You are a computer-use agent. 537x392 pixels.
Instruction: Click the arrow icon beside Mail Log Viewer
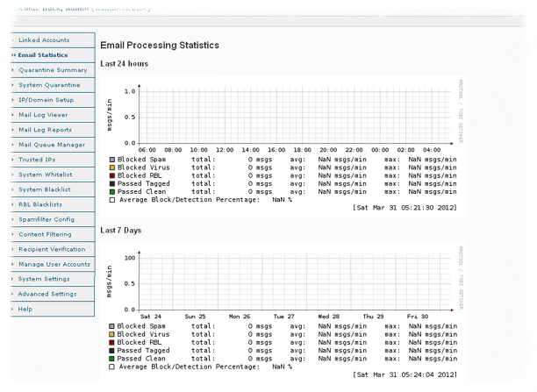(12, 115)
